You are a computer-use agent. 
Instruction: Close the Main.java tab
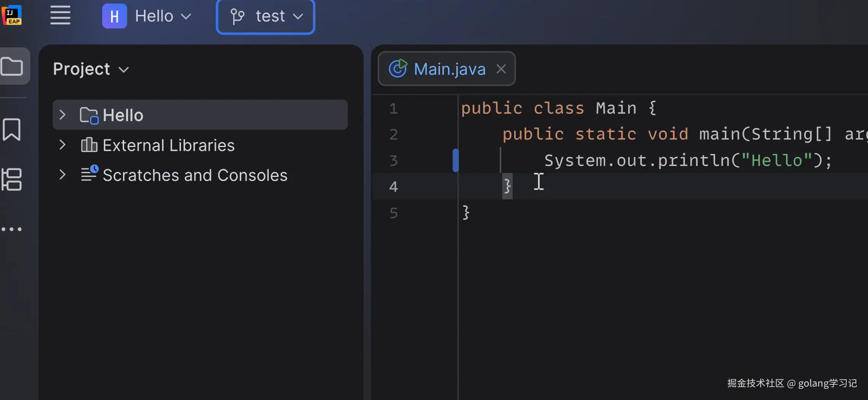tap(501, 69)
